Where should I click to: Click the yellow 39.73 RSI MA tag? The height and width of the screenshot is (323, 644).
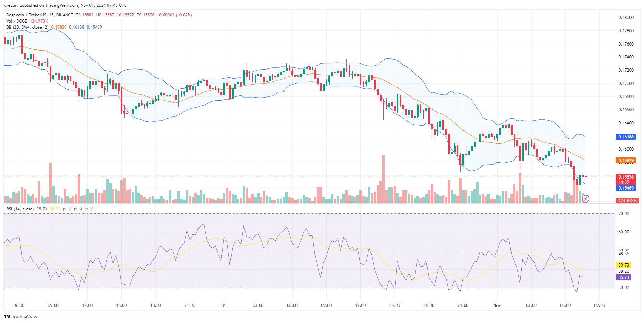pyautogui.click(x=623, y=265)
